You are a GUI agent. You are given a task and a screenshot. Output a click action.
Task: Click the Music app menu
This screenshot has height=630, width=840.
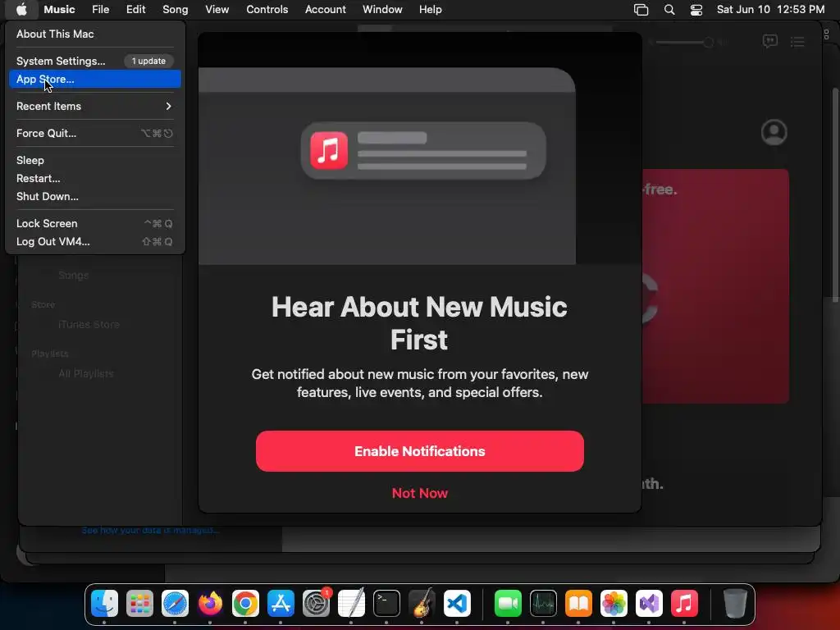coord(59,9)
